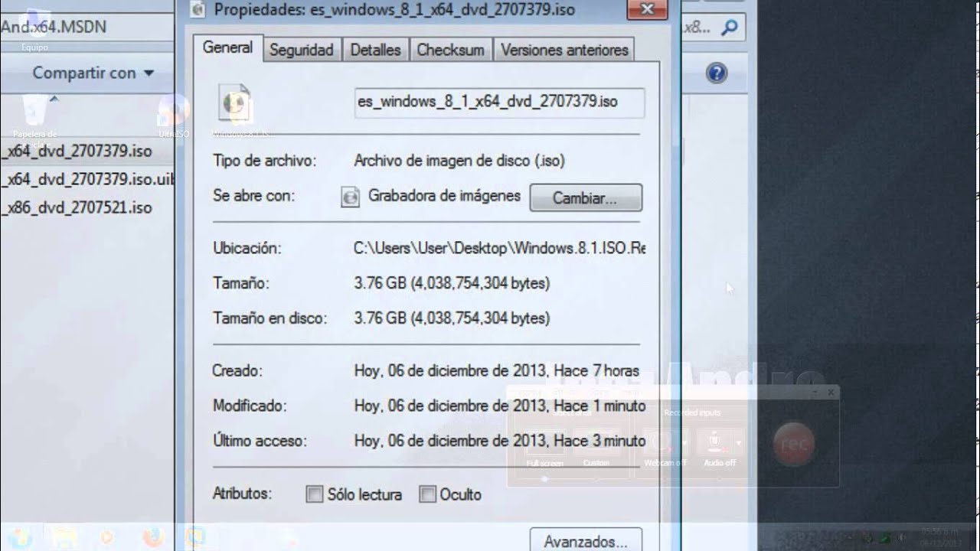This screenshot has width=980, height=551.
Task: Stay on the General tab
Action: click(227, 47)
